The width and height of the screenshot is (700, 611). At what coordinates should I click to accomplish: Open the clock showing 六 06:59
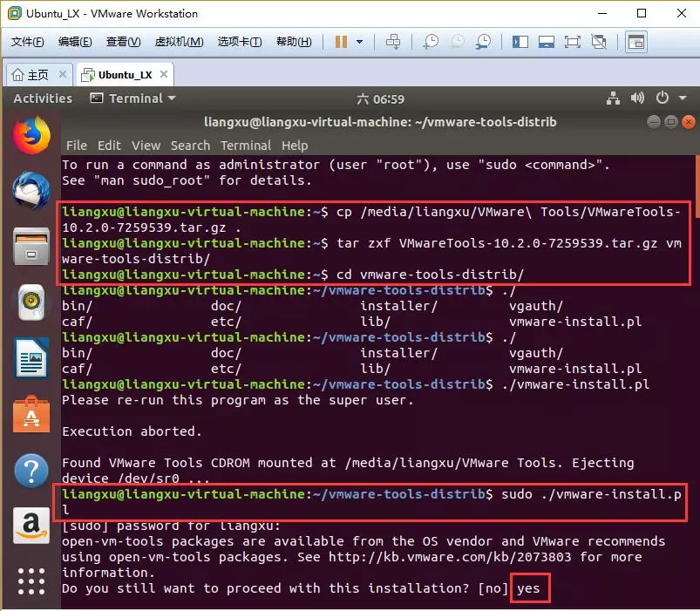pos(380,98)
